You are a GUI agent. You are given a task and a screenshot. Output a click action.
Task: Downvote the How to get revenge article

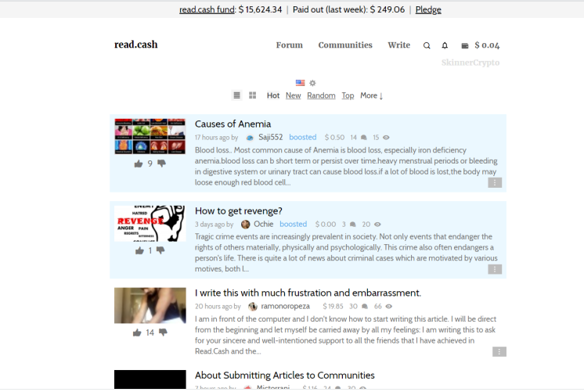(x=160, y=250)
